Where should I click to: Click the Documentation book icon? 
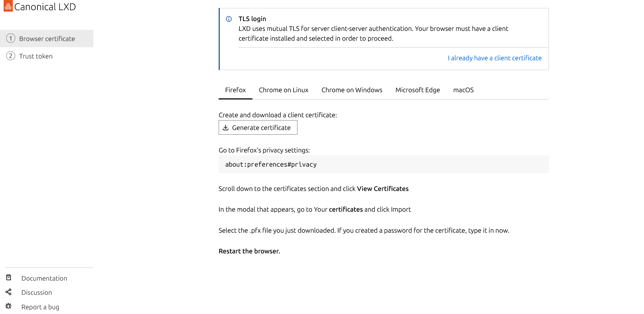(9, 278)
